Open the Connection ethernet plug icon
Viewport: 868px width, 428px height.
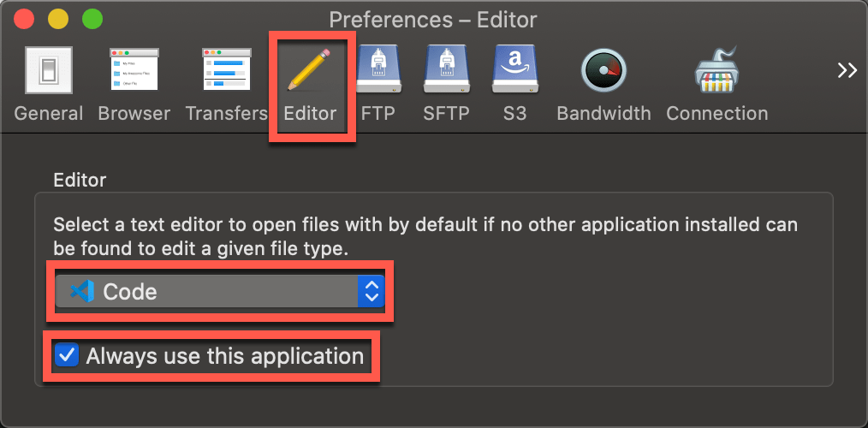click(716, 70)
